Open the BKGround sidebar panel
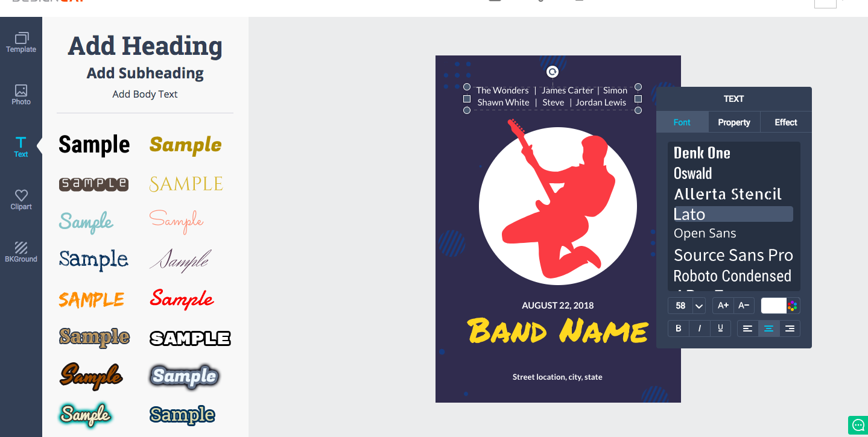 [21, 252]
